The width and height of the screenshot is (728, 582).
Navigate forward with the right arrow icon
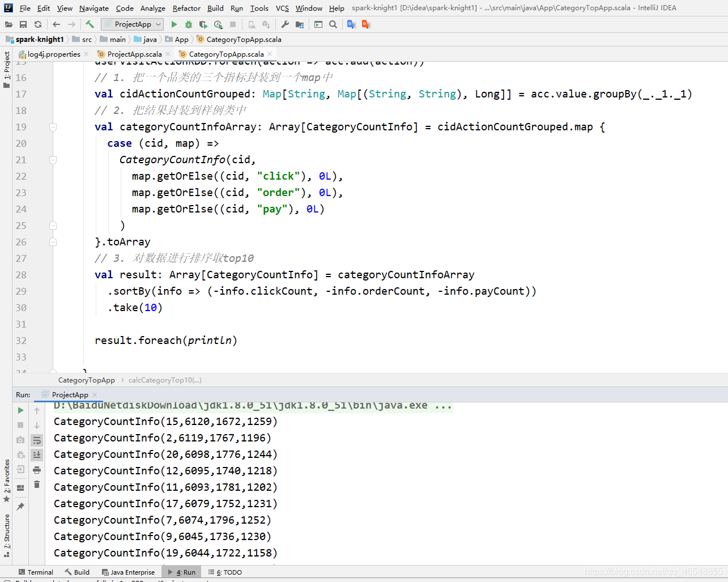pyautogui.click(x=71, y=24)
